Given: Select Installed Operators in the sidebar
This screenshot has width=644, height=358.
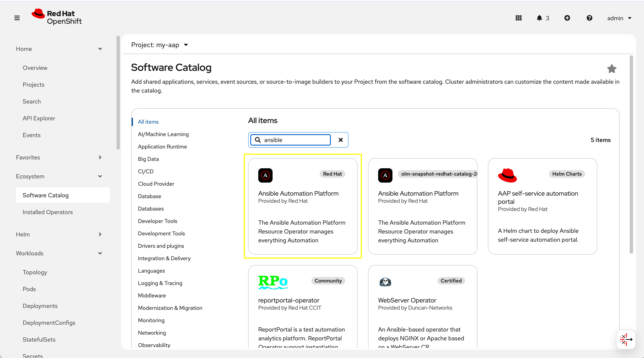Looking at the screenshot, I should 48,212.
